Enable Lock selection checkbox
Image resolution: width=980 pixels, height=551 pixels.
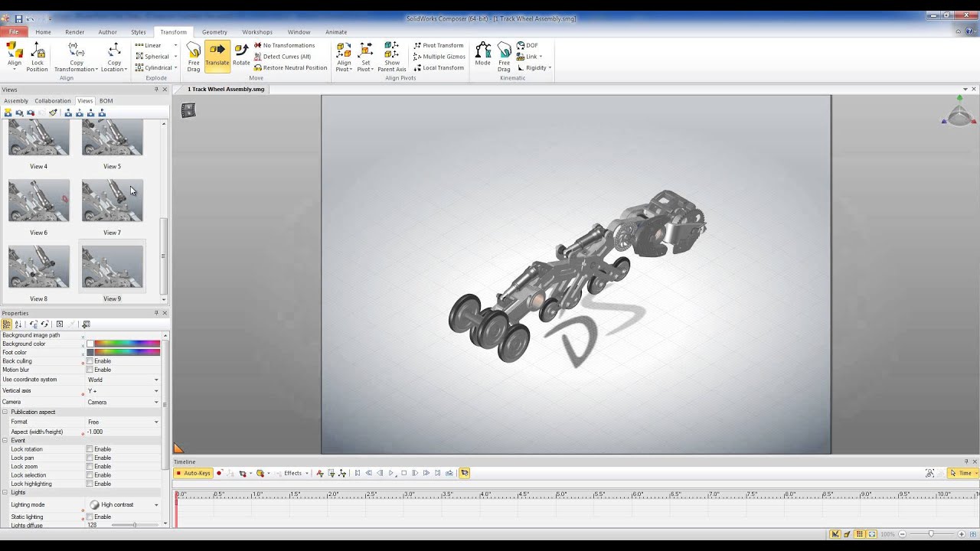click(x=90, y=475)
